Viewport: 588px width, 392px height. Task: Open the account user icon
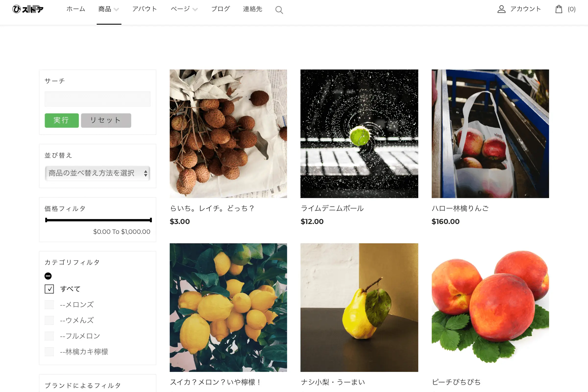(501, 9)
